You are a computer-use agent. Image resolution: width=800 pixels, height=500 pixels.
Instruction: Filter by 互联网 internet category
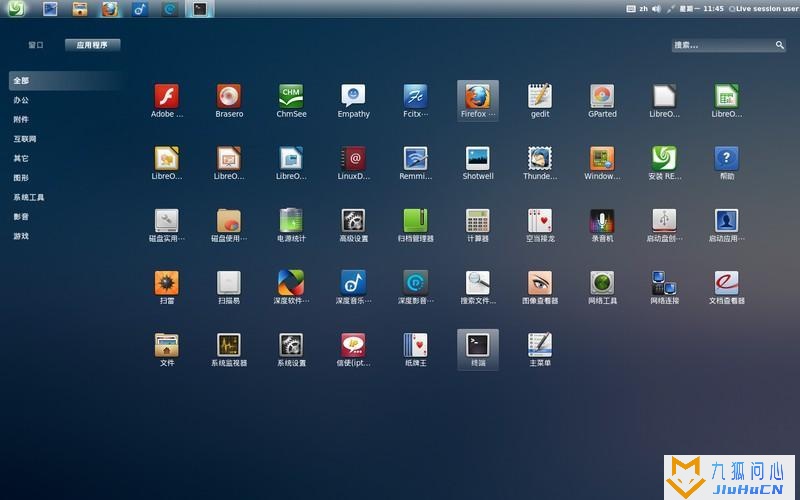24,139
